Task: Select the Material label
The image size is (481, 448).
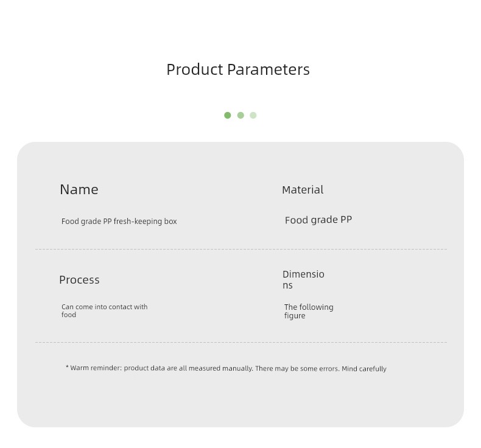Action: [303, 190]
